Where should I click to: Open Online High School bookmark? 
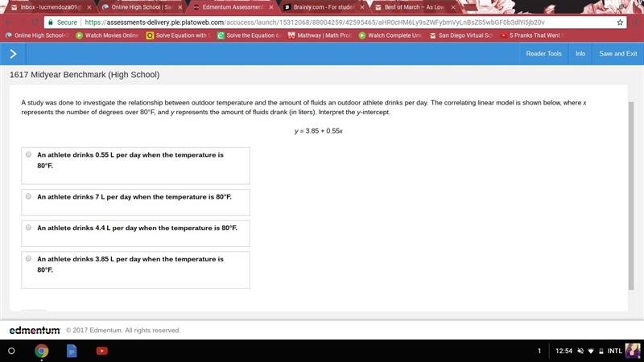coord(37,35)
